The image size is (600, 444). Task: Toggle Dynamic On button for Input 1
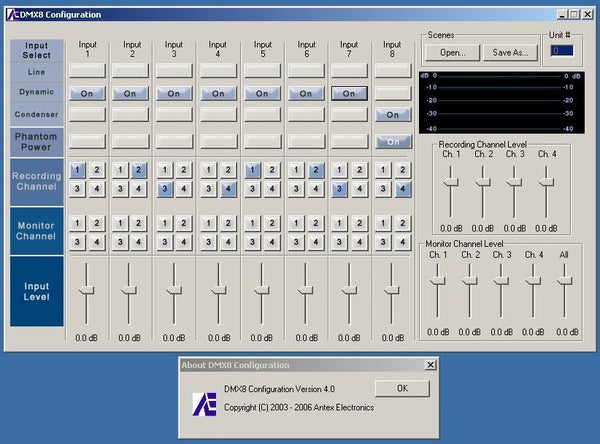point(86,93)
